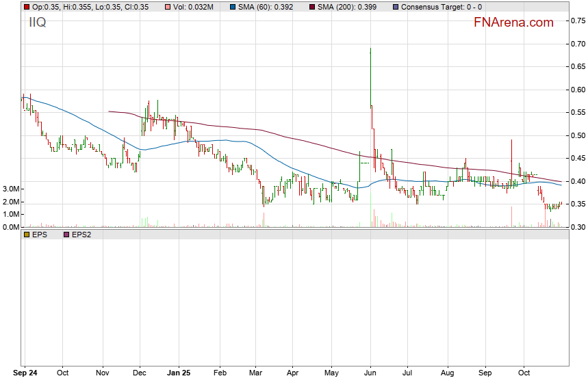The height and width of the screenshot is (387, 588).
Task: Click the Jun label on the time axis
Action: click(x=370, y=374)
